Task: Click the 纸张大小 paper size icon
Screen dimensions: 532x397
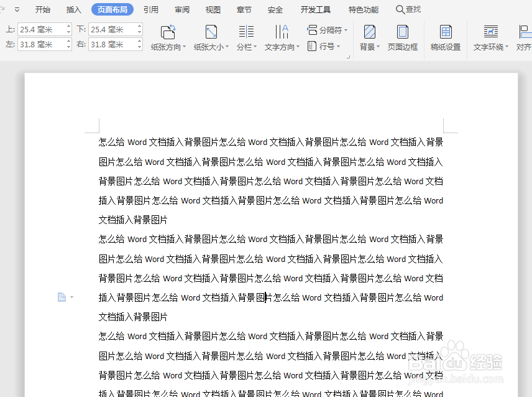Action: pos(211,32)
